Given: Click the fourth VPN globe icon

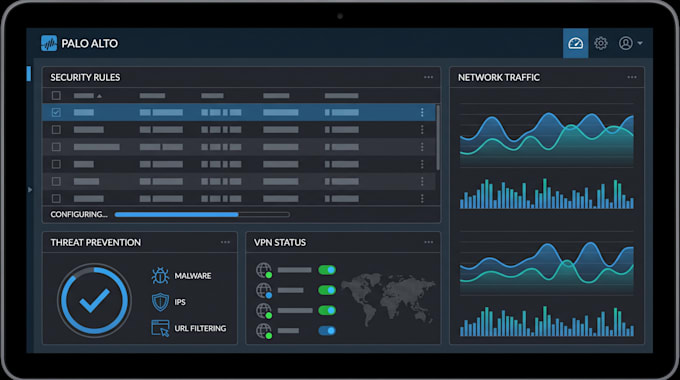Looking at the screenshot, I should click(264, 331).
